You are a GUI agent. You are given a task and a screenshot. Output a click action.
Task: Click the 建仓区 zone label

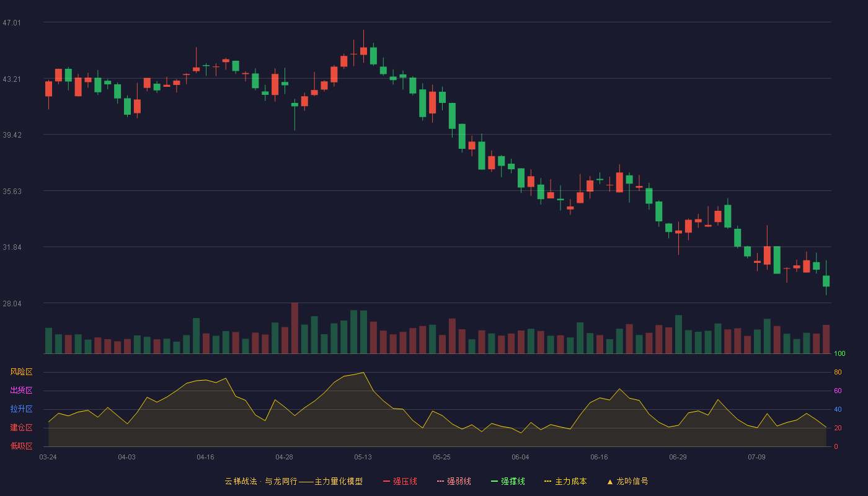(x=21, y=428)
